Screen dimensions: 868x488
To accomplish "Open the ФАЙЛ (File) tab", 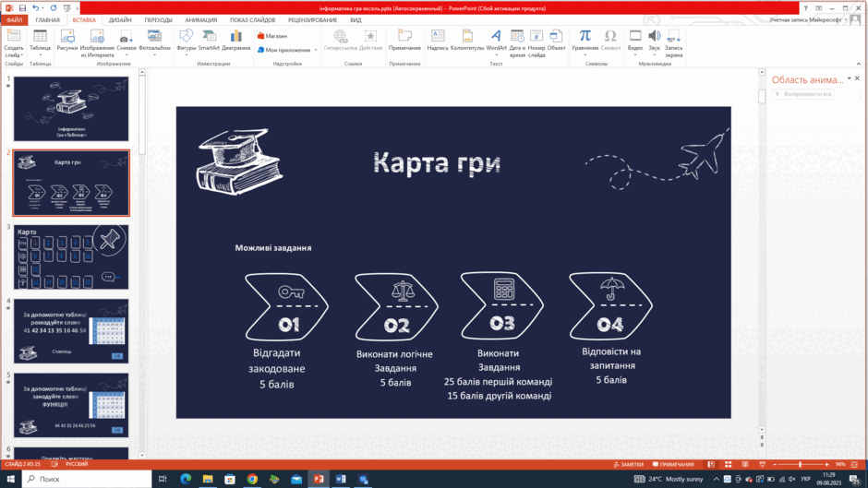I will point(14,20).
